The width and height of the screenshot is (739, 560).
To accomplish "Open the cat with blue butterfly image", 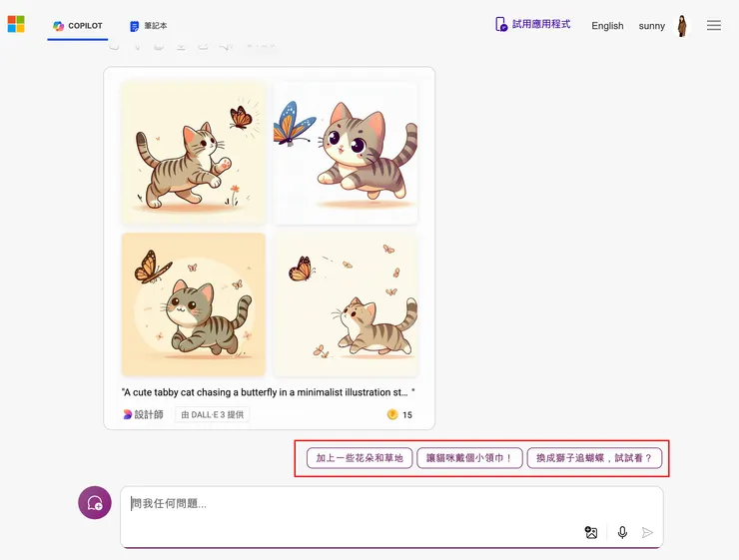I will tap(346, 153).
